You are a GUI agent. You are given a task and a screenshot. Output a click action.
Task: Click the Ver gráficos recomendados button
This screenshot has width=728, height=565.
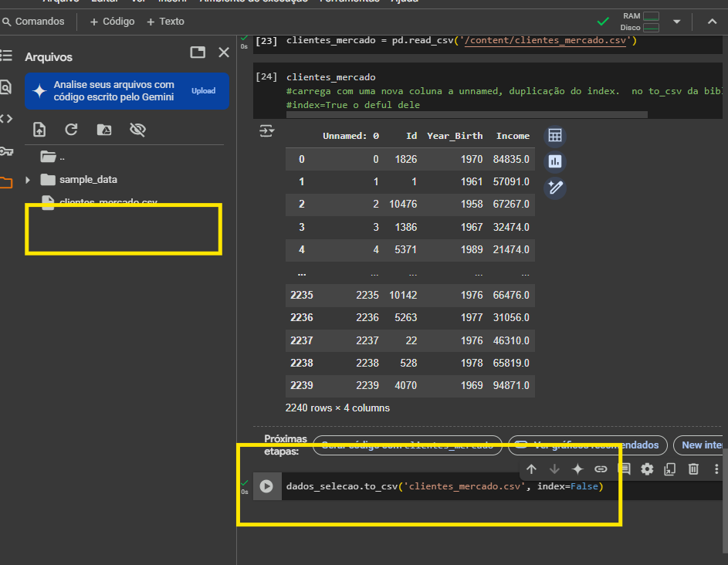pos(587,445)
